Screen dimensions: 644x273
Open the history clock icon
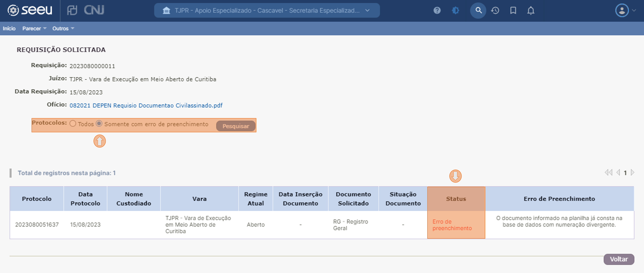[x=495, y=11]
